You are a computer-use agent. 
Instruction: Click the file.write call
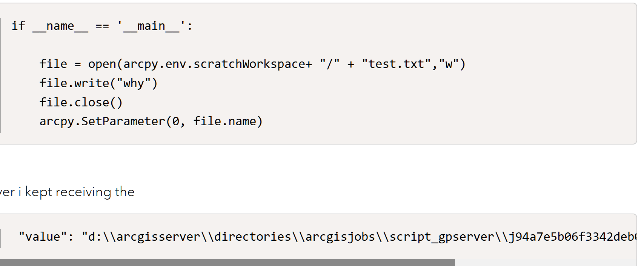98,83
